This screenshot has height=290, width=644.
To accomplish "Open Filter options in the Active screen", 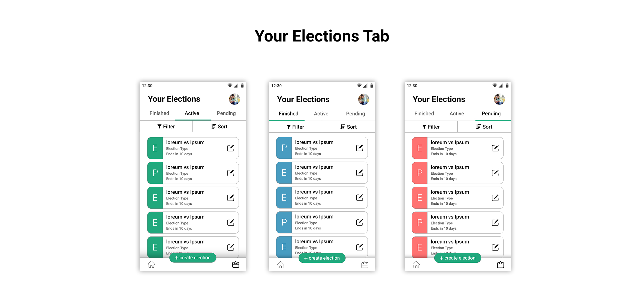I will [166, 127].
